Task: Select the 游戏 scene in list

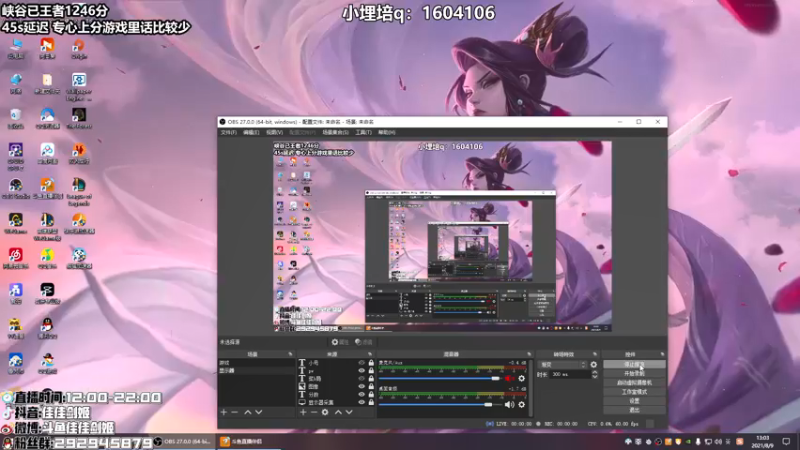Action: point(257,363)
